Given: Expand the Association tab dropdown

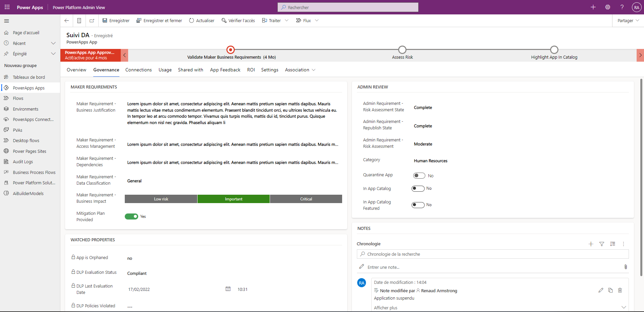Looking at the screenshot, I should [314, 70].
